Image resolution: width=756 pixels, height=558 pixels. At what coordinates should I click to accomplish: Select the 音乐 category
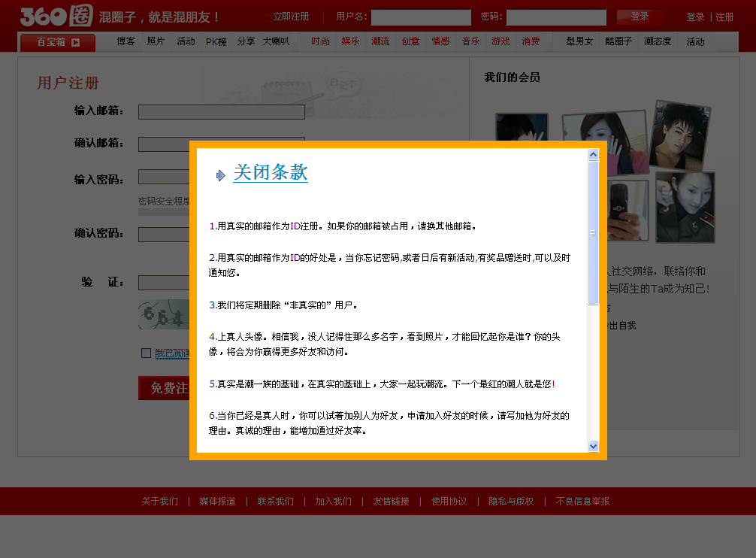coord(470,41)
